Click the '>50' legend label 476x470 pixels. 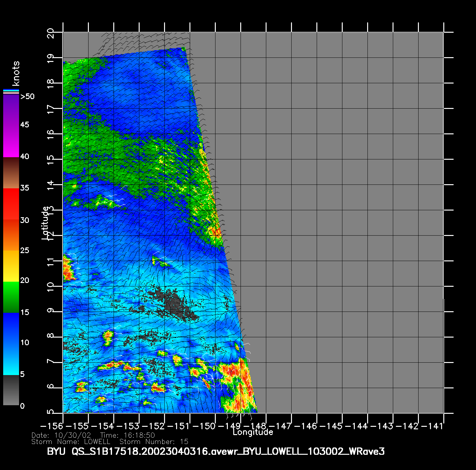pos(27,97)
